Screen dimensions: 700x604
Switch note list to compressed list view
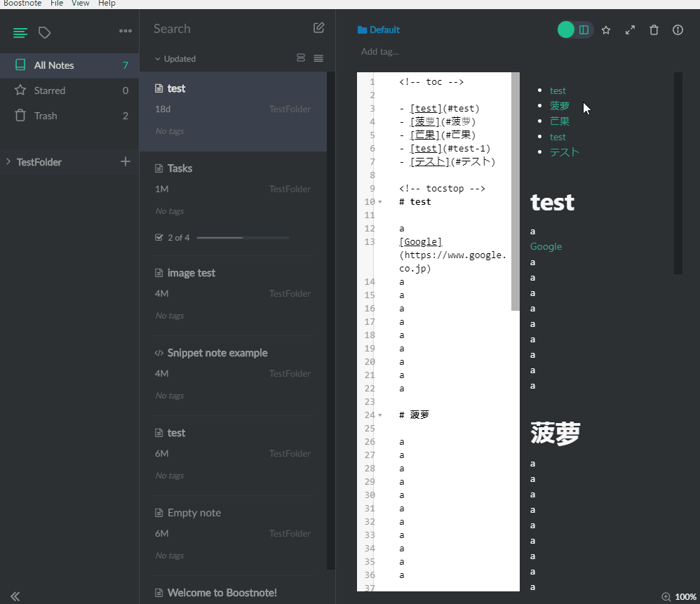(318, 58)
